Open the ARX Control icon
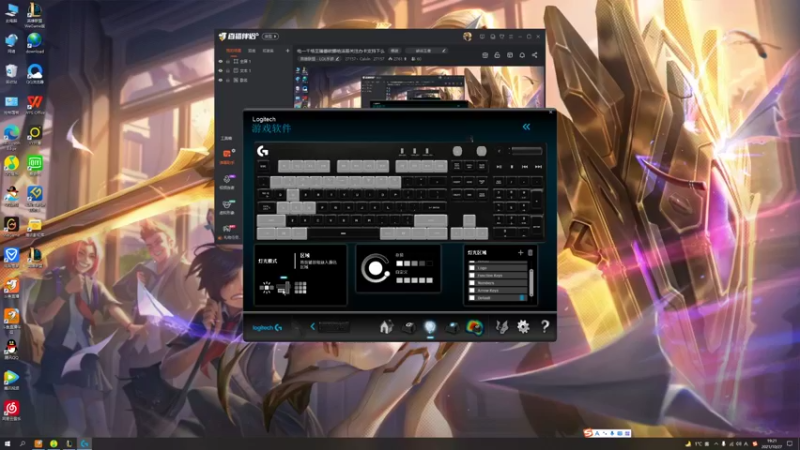Image resolution: width=800 pixels, height=450 pixels. [502, 327]
